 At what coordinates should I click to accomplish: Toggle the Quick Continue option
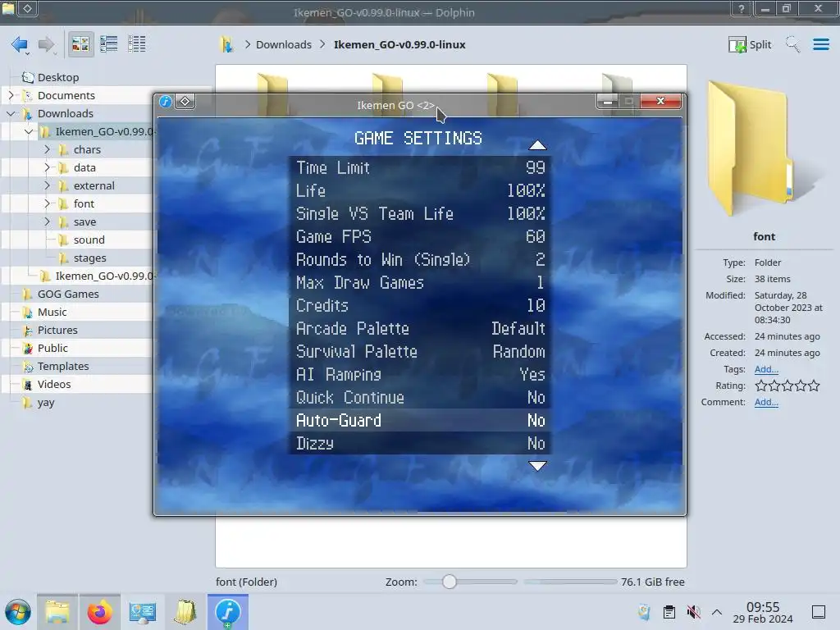tap(420, 398)
